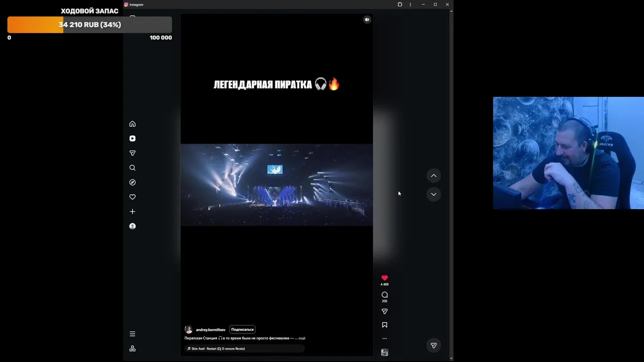Mute or unmute the reel audio
Screen dimensions: 644x362
367,20
